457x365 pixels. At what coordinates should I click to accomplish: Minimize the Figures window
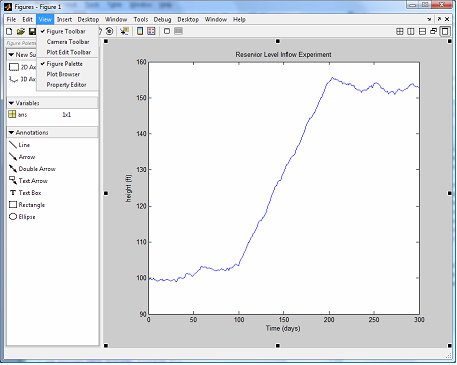point(413,5)
